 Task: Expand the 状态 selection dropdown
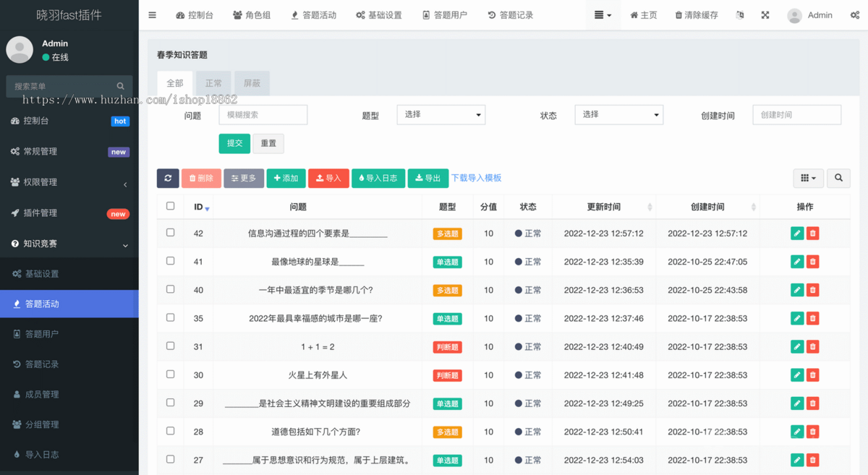(618, 114)
